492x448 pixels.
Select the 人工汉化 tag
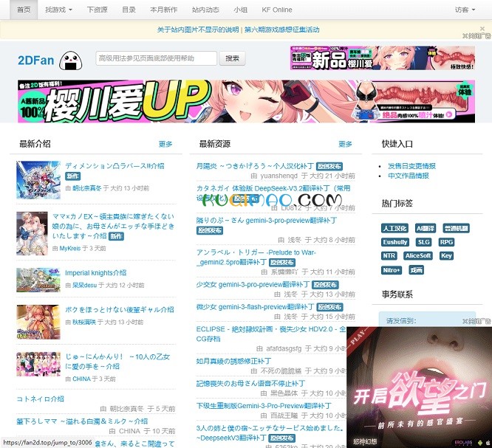click(394, 229)
